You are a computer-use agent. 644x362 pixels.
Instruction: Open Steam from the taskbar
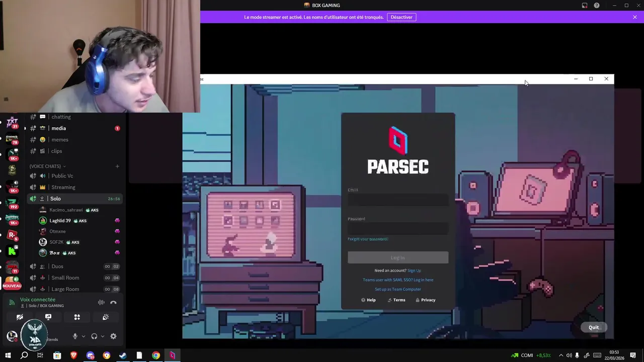pyautogui.click(x=123, y=355)
